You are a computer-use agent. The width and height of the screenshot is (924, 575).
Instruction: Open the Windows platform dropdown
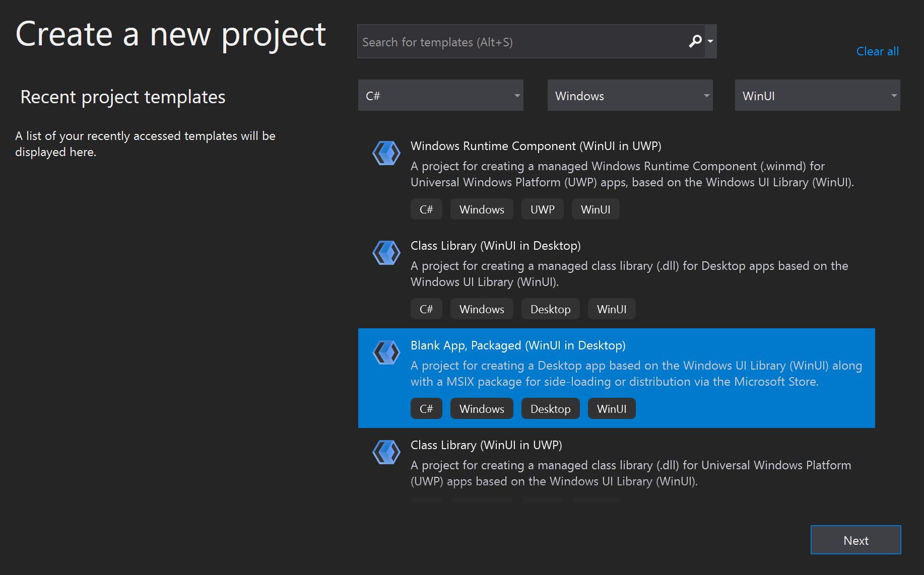pos(629,95)
